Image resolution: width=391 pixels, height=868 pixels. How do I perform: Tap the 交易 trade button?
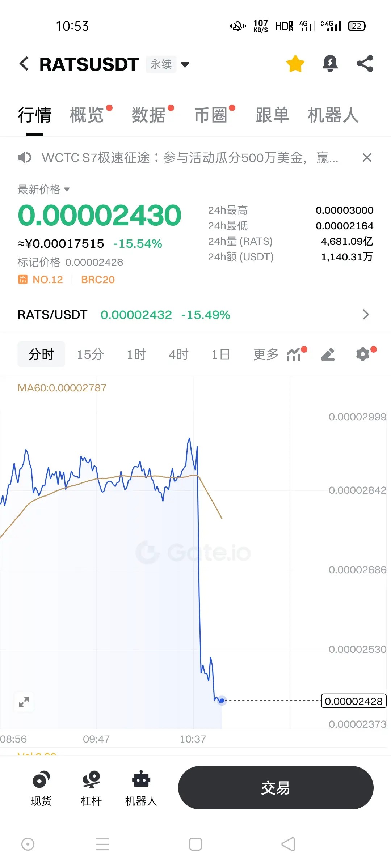coord(276,787)
